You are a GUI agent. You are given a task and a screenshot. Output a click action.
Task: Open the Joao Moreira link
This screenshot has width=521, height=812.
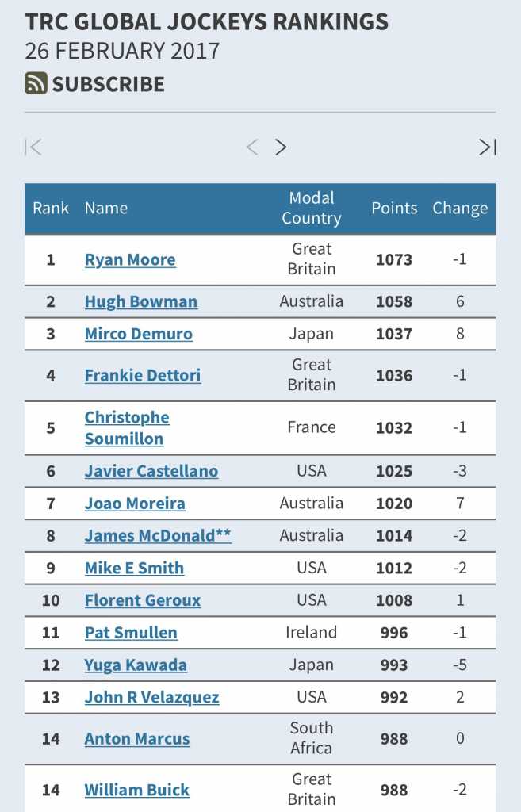pos(135,504)
